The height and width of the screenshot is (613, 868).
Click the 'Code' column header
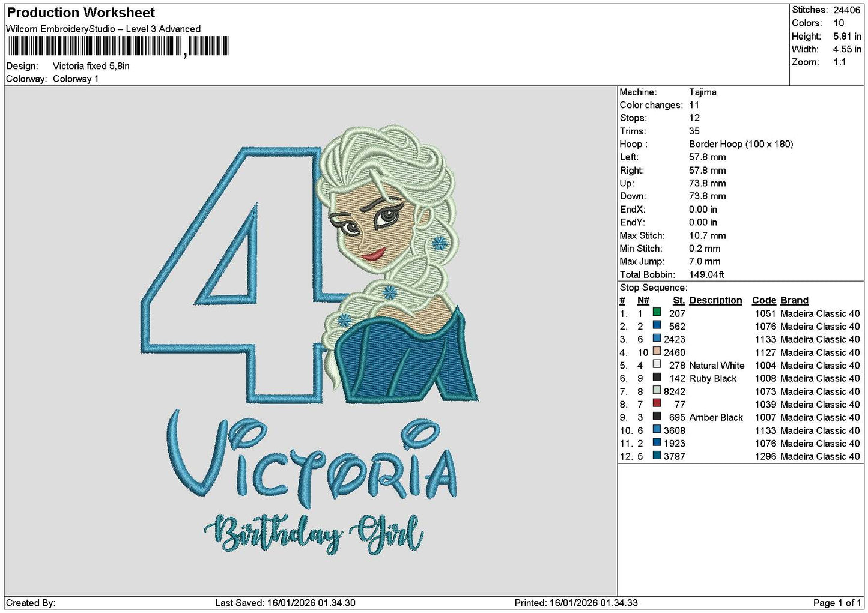764,300
